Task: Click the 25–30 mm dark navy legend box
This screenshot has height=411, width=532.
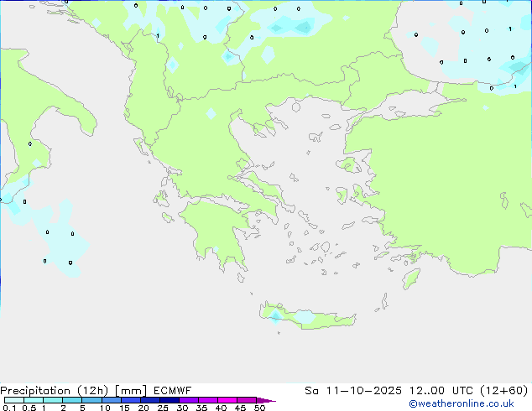Action: click(170, 400)
